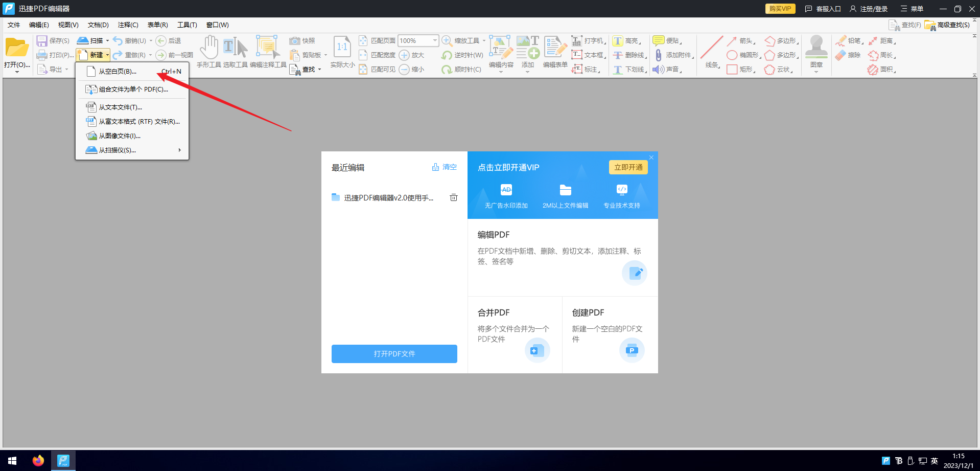Open Firefox from the taskbar
Image resolution: width=980 pixels, height=471 pixels.
pos(38,461)
